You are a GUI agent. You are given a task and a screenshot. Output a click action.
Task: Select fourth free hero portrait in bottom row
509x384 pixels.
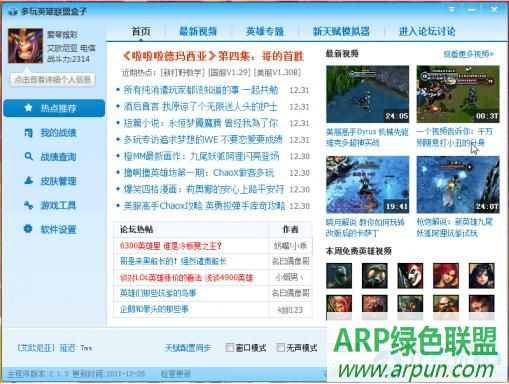click(446, 307)
